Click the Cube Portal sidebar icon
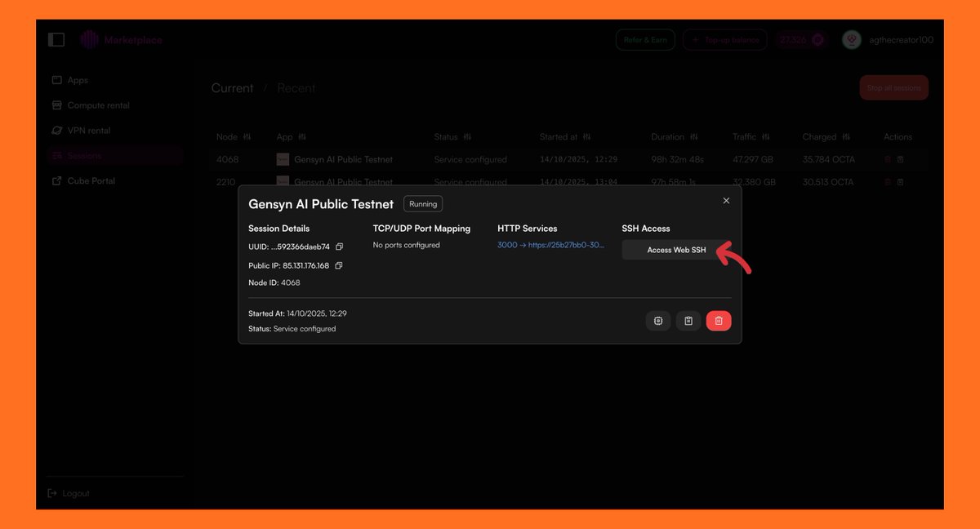 [x=56, y=180]
